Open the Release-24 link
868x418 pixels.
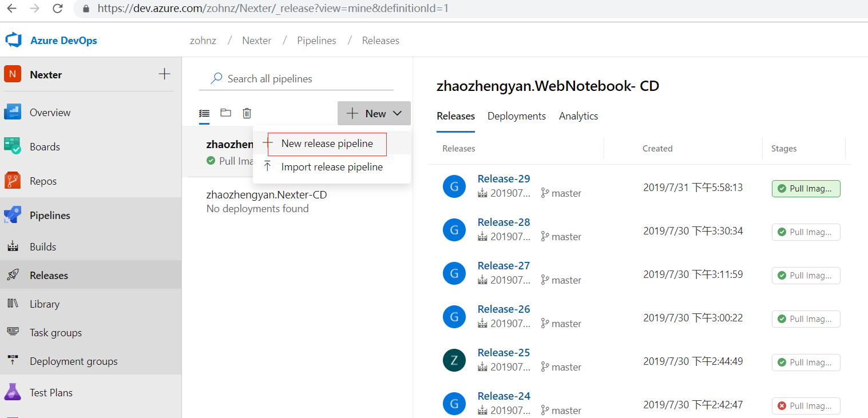[x=504, y=396]
